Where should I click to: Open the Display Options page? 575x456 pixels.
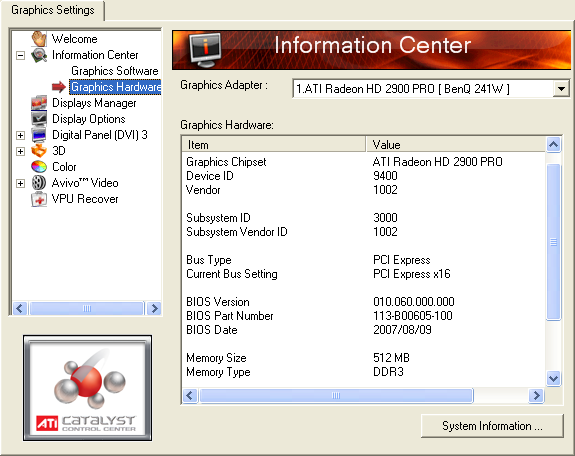pyautogui.click(x=89, y=119)
